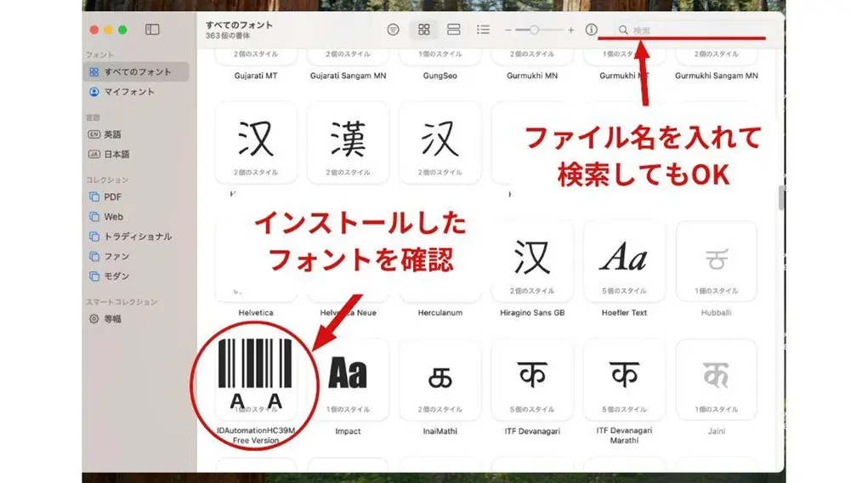Click the Gujarati MT font label

click(x=256, y=76)
